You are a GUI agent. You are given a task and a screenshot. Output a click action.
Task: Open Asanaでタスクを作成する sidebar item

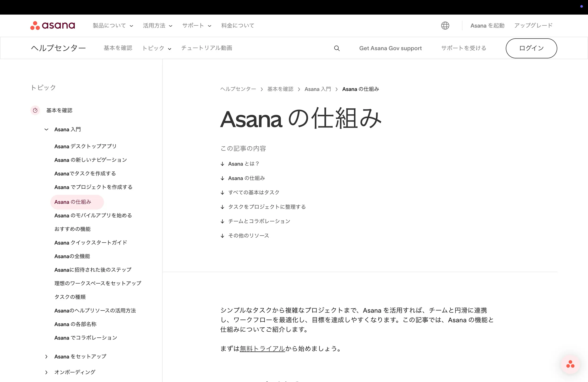(85, 174)
